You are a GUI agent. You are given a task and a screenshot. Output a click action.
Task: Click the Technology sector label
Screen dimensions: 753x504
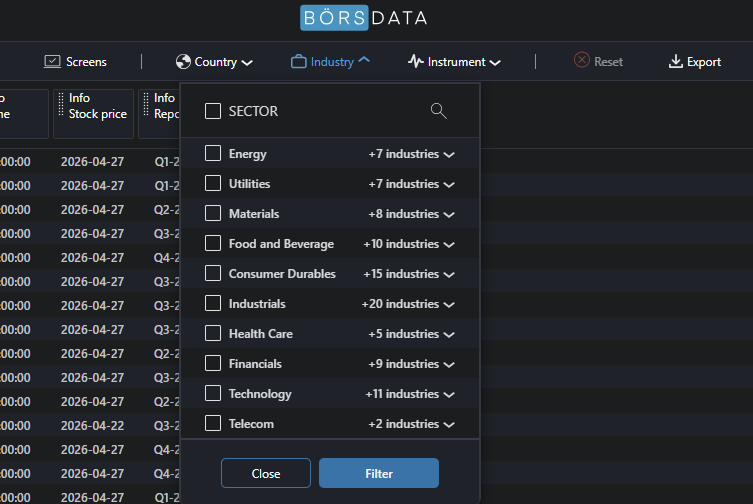point(260,394)
